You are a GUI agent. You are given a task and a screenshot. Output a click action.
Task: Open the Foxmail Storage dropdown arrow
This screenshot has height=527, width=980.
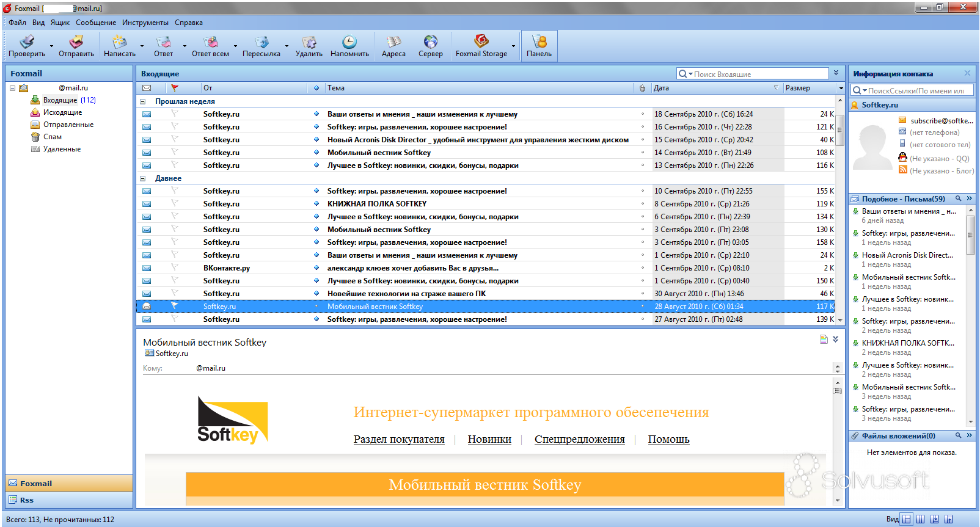coord(513,46)
